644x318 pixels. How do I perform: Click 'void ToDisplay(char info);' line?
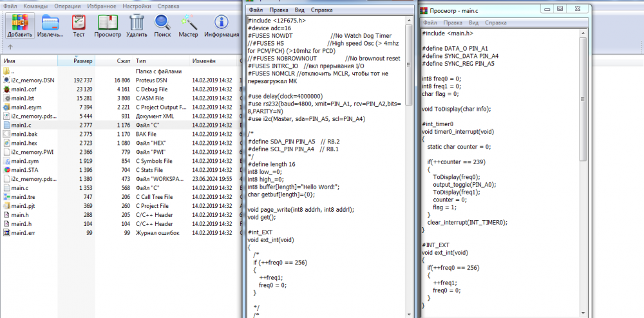pos(457,109)
